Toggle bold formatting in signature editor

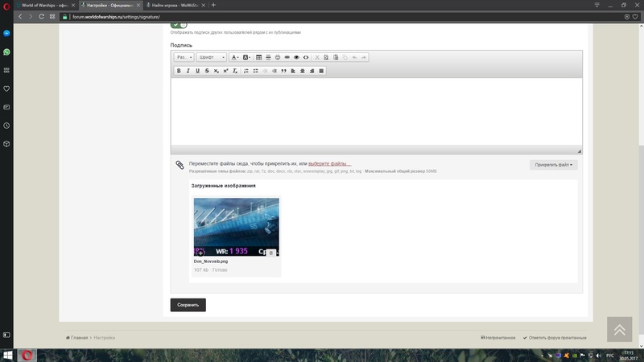pos(179,71)
